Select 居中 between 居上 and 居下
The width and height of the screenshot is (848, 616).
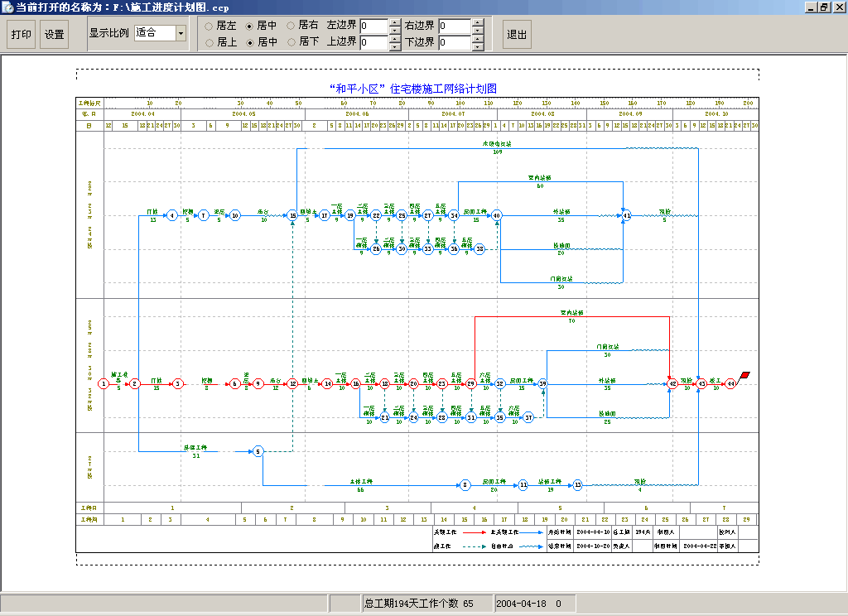click(250, 42)
